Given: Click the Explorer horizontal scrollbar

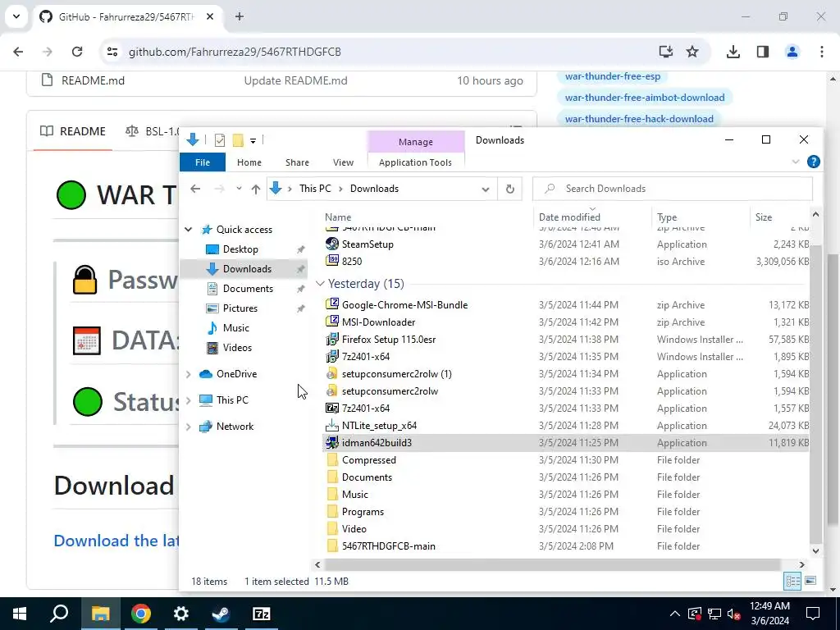Looking at the screenshot, I should point(552,564).
